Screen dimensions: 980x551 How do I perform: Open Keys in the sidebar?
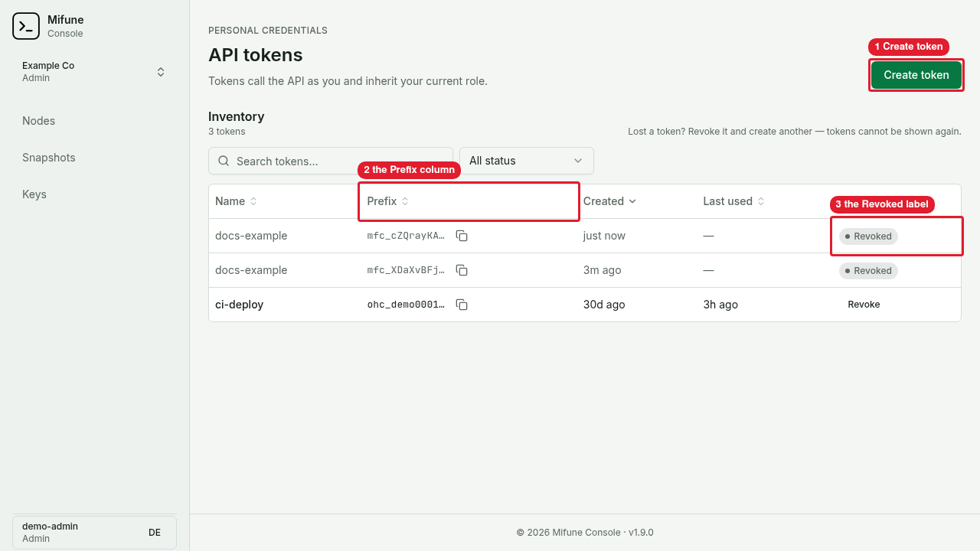click(34, 194)
